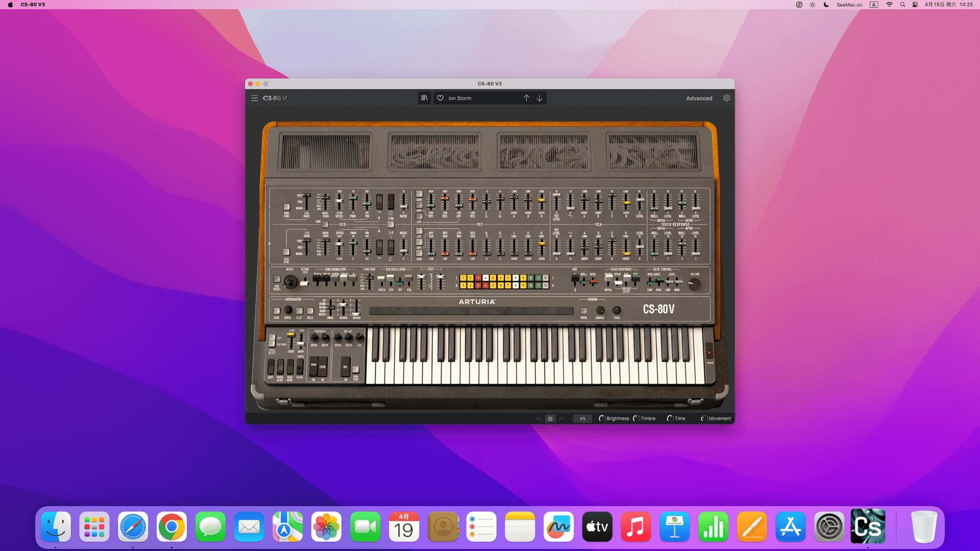Toggle the Arpeggiator Play button

[299, 311]
